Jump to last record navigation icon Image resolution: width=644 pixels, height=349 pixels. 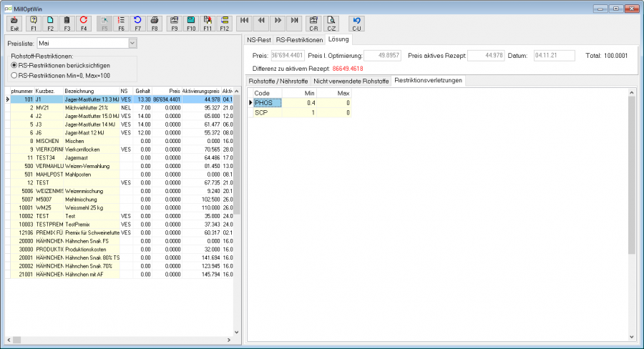[x=295, y=24]
